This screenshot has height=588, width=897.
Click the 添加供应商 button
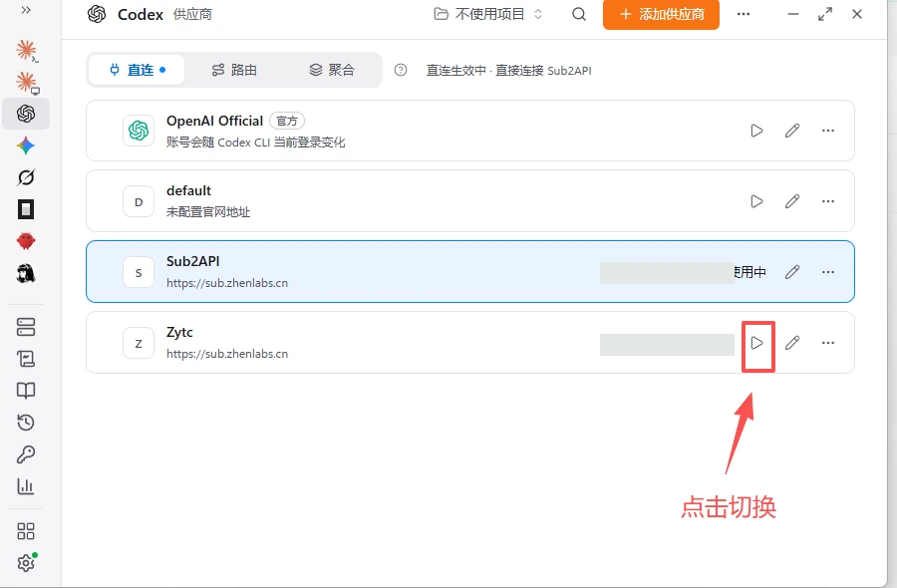(661, 14)
